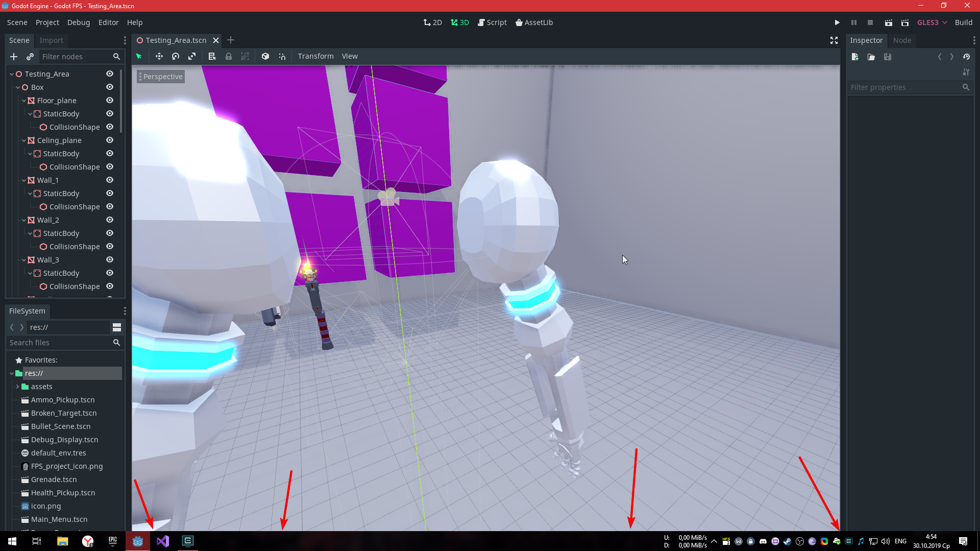Select the Rotate tool
The width and height of the screenshot is (980, 551).
pyautogui.click(x=175, y=56)
